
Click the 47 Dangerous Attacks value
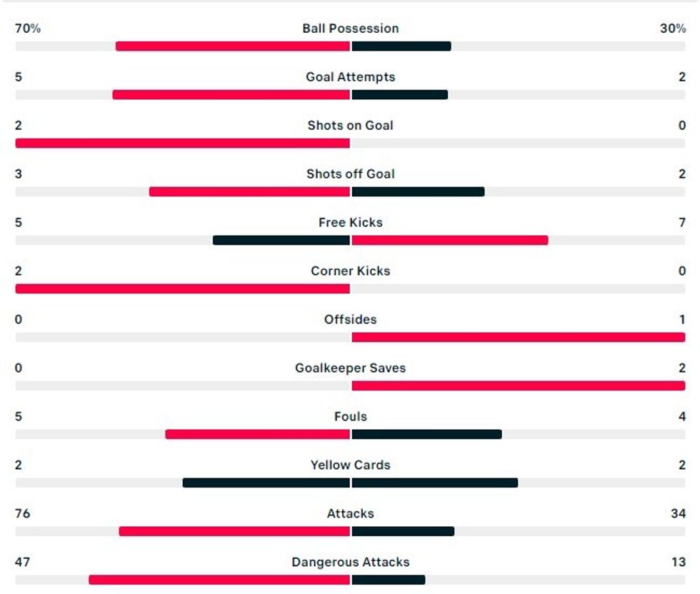(23, 563)
